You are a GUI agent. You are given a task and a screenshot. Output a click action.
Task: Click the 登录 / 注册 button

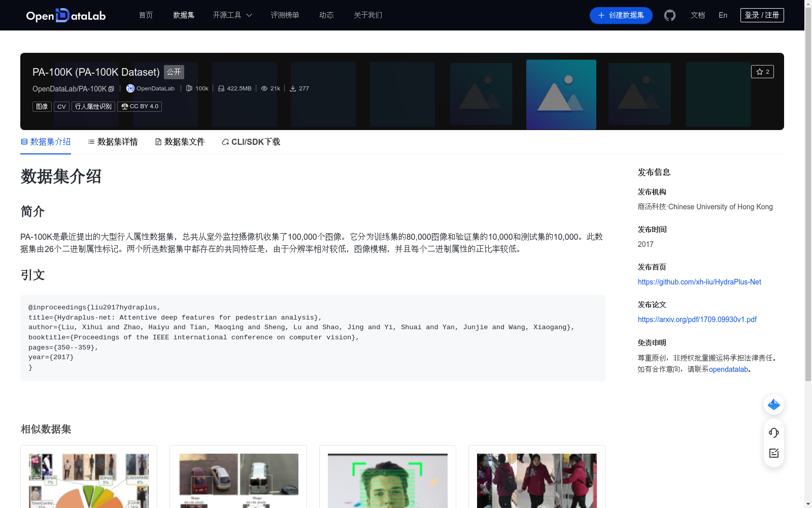click(x=762, y=15)
